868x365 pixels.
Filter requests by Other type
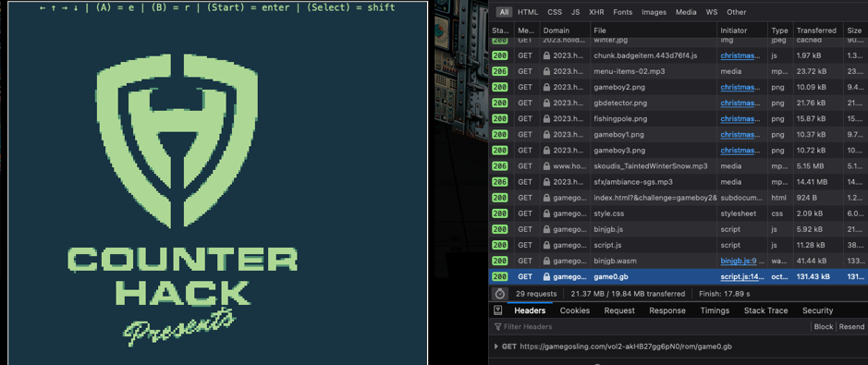click(736, 12)
